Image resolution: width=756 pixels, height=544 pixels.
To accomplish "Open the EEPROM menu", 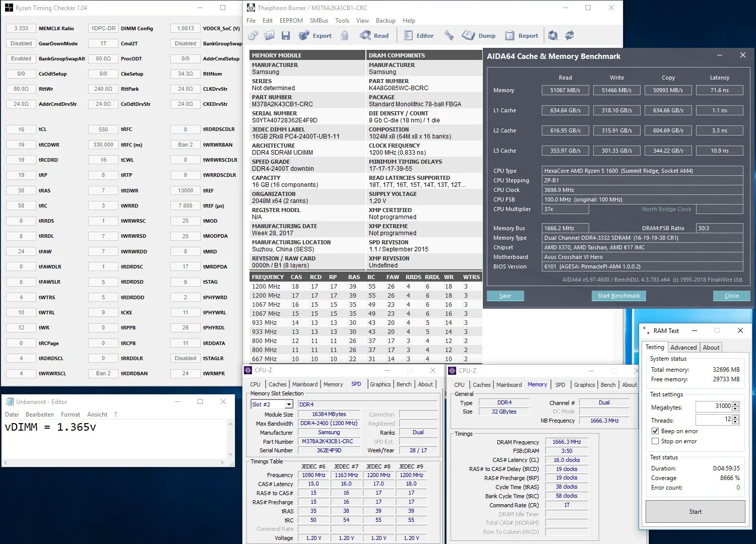I will [291, 21].
